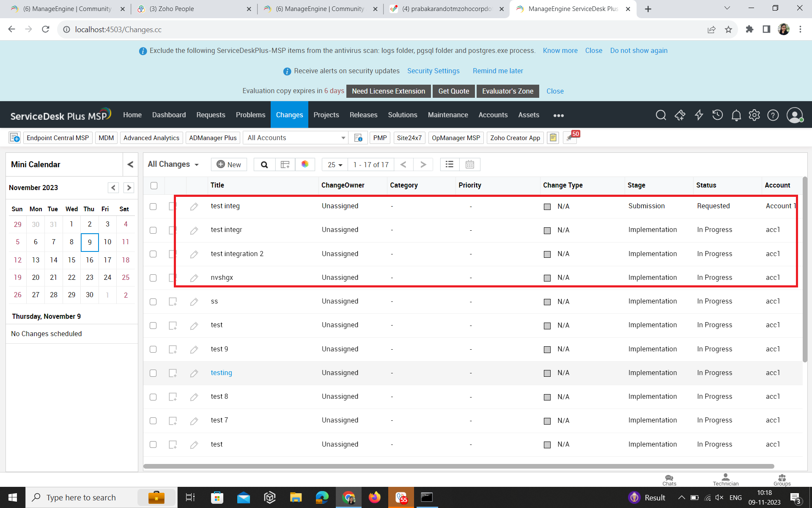The height and width of the screenshot is (508, 812).
Task: Expand the All Changes view dropdown
Action: click(x=173, y=164)
